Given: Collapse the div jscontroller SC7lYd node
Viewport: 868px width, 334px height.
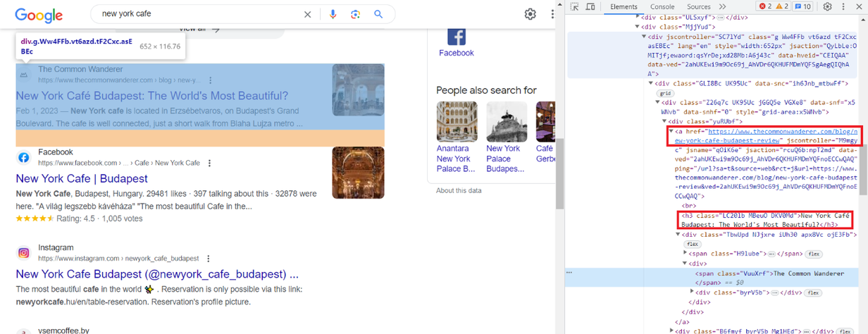Looking at the screenshot, I should click(x=644, y=36).
